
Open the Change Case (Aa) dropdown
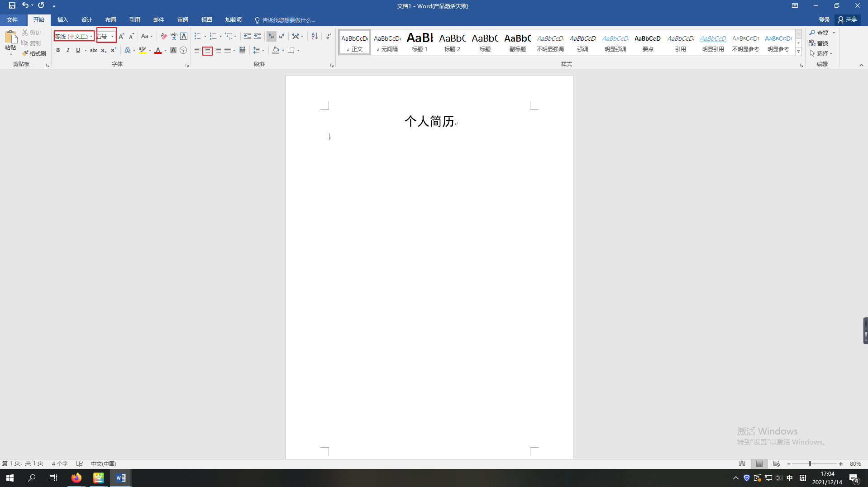click(x=147, y=36)
